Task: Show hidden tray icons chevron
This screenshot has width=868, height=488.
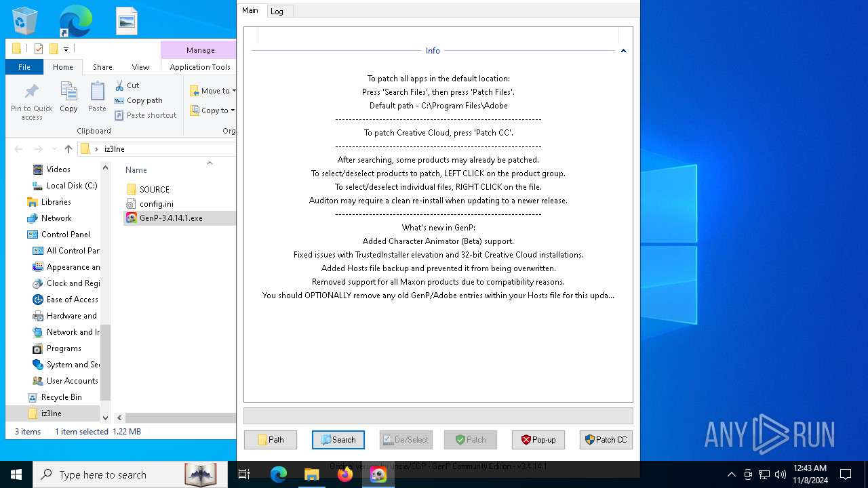Action: pos(731,475)
